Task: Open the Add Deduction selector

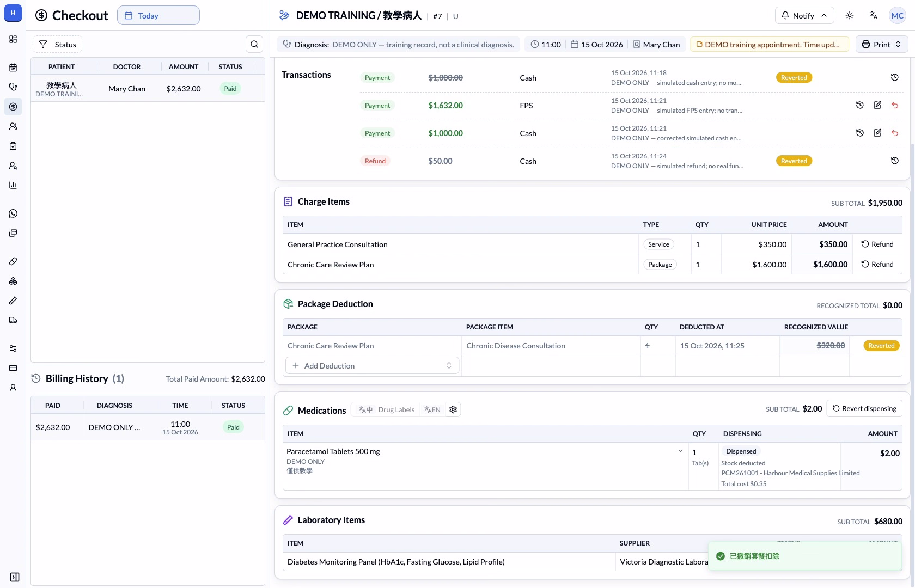Action: click(373, 366)
